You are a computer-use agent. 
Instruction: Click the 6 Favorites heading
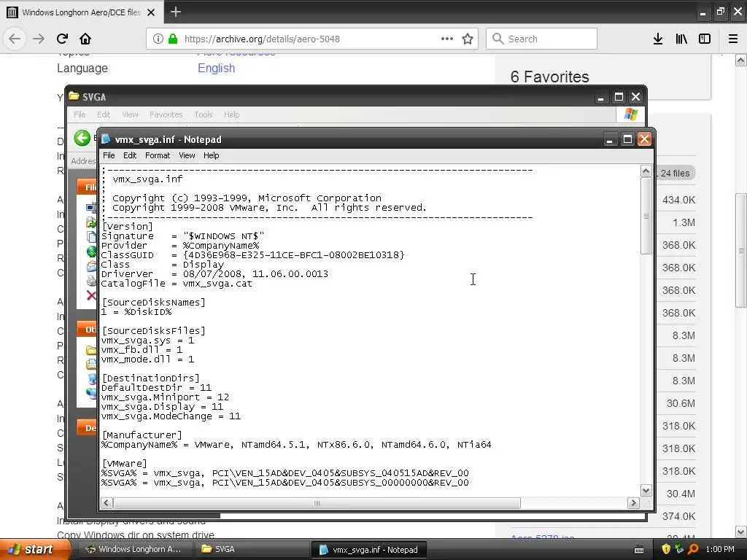tap(550, 77)
